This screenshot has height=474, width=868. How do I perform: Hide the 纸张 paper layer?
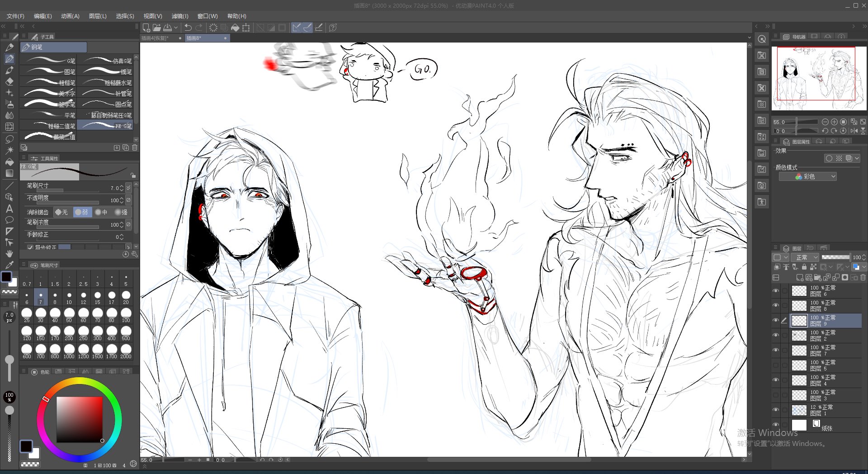pyautogui.click(x=776, y=425)
